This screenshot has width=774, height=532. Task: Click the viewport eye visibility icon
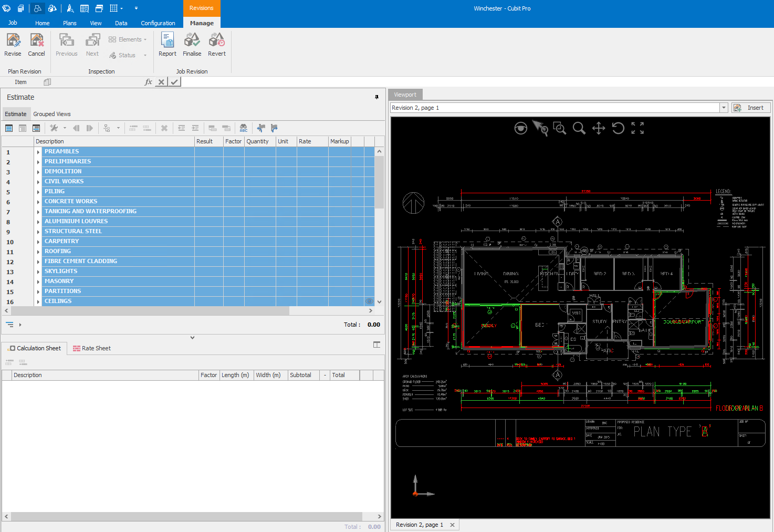click(520, 128)
